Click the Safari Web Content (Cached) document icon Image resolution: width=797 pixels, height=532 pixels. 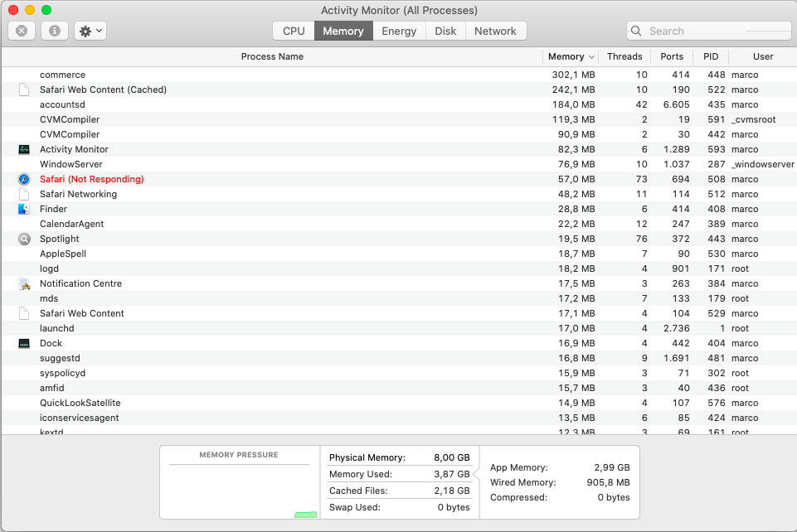24,89
